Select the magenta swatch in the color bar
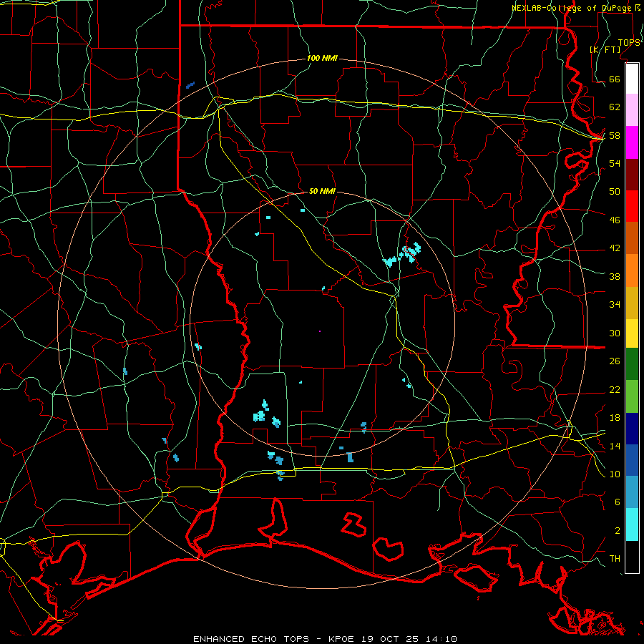644x644 pixels. click(x=632, y=142)
